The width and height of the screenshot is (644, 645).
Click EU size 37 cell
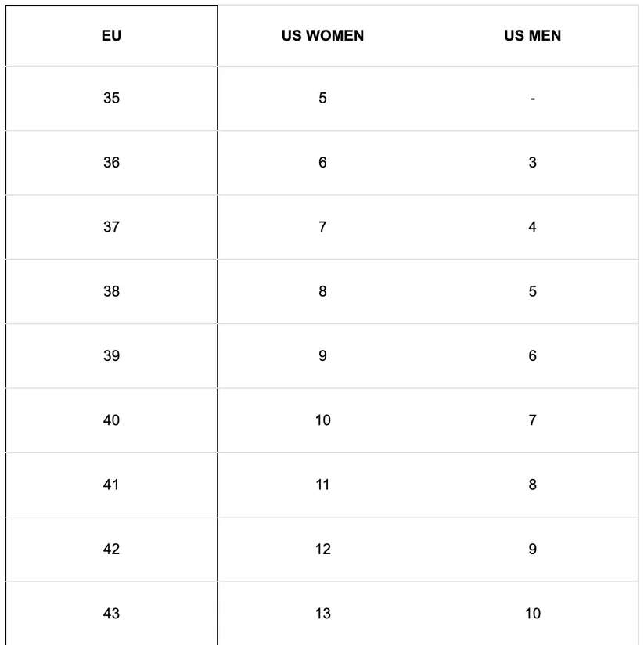pos(111,227)
